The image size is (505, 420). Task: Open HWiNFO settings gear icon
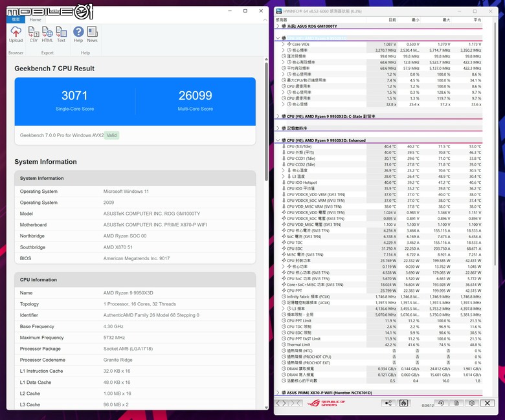(472, 403)
